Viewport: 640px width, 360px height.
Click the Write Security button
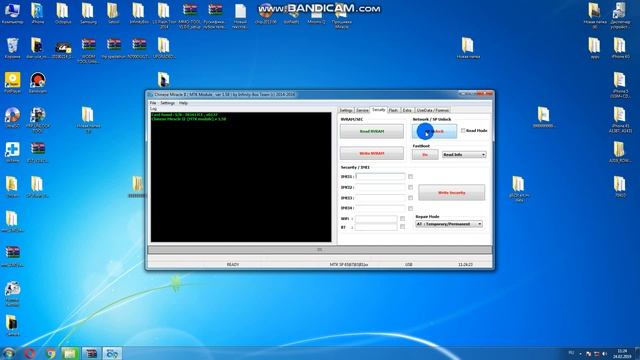451,192
